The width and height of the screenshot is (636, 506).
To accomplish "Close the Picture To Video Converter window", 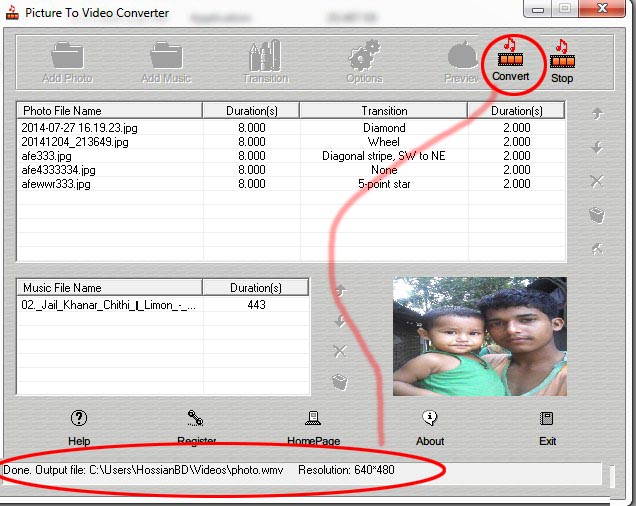I will 602,8.
